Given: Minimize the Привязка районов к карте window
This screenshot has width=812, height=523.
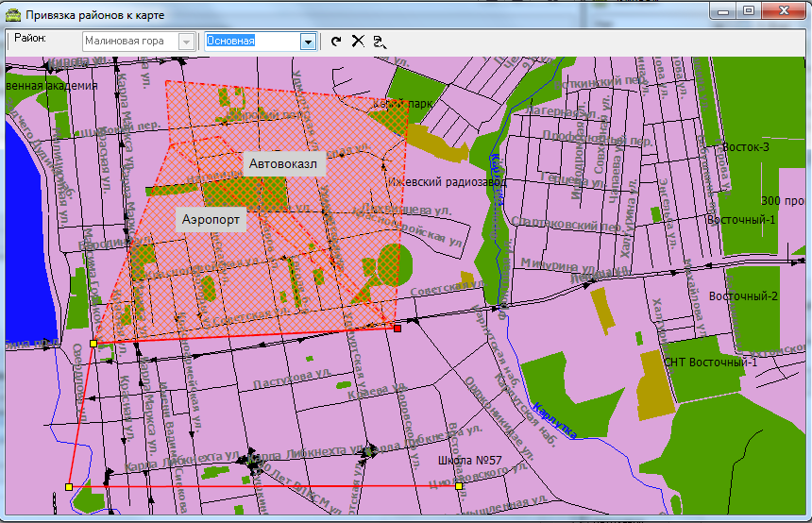Looking at the screenshot, I should 722,11.
